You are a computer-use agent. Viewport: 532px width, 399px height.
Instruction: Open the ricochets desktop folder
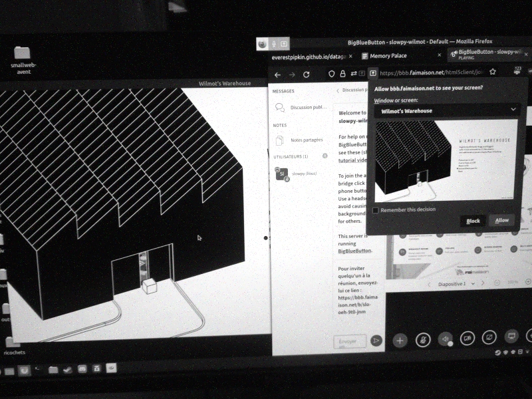[x=13, y=346]
